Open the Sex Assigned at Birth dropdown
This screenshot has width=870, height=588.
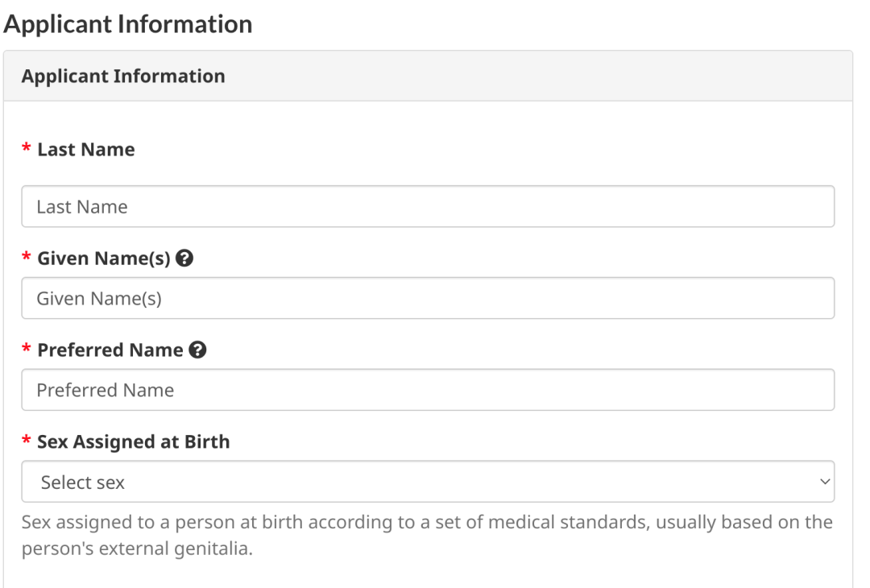[427, 482]
